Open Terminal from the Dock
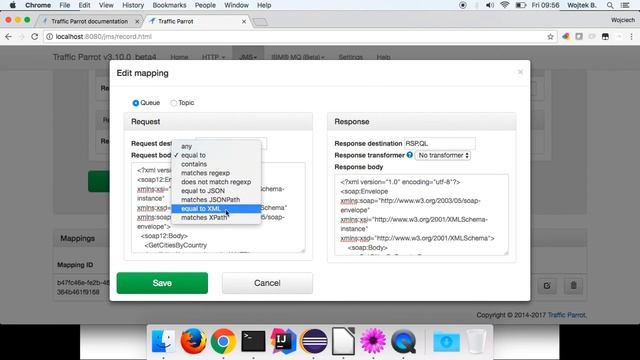The height and width of the screenshot is (360, 640). pyautogui.click(x=253, y=341)
